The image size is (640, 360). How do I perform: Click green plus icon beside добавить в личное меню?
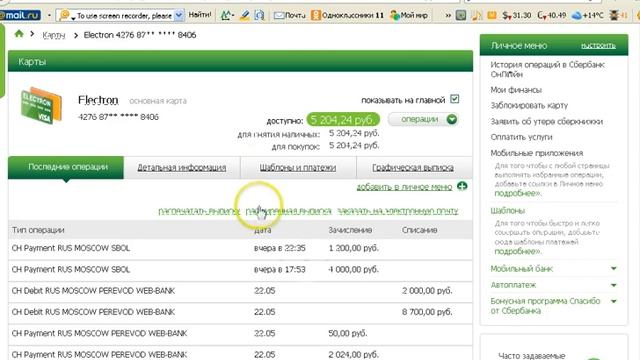coord(462,187)
